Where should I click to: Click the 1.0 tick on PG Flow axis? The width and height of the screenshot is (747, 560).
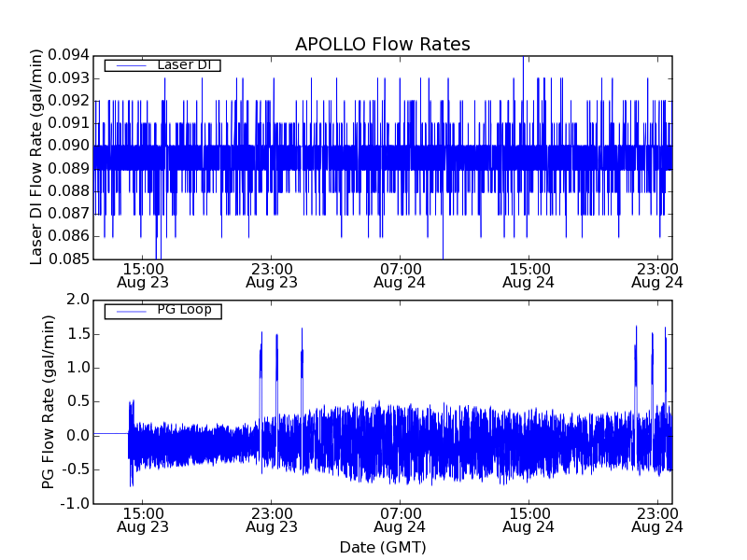coord(78,368)
